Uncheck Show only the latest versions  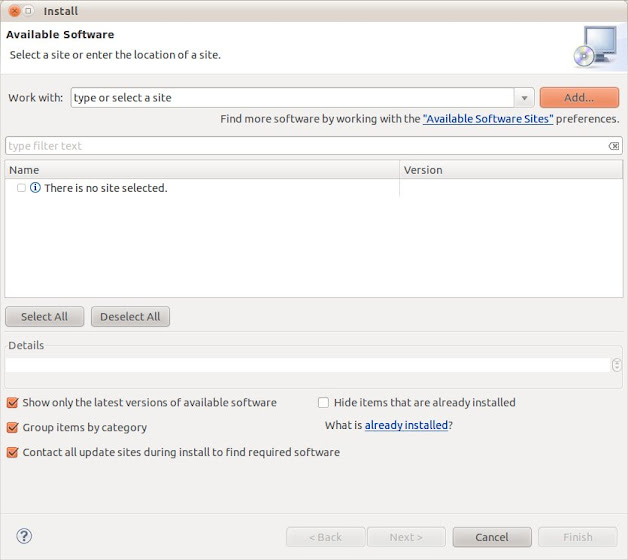[x=12, y=403]
